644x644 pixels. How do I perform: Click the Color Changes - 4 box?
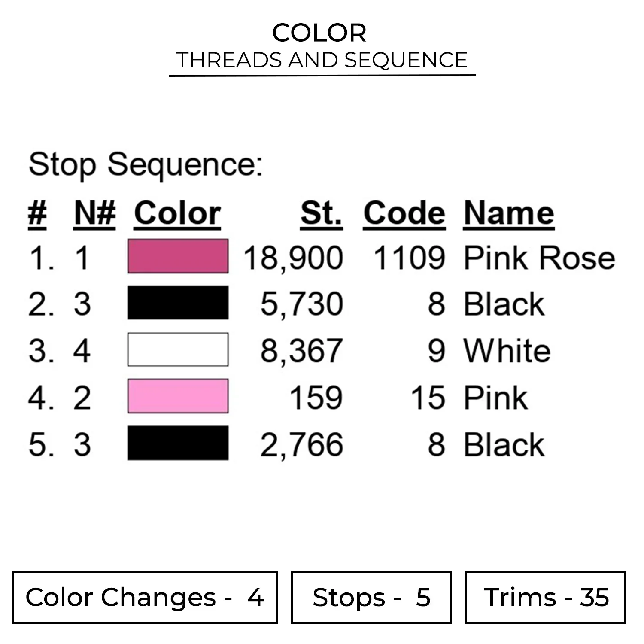click(145, 597)
